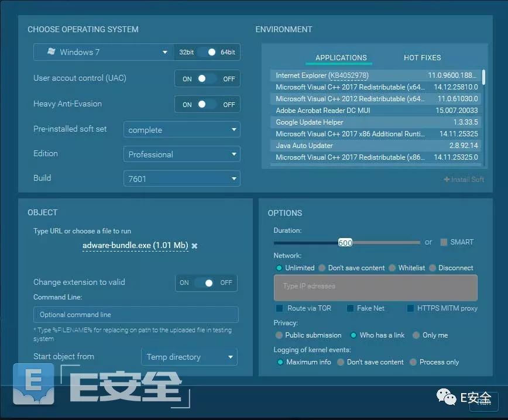
Task: Click the Type IP addresses field
Action: coord(376,288)
